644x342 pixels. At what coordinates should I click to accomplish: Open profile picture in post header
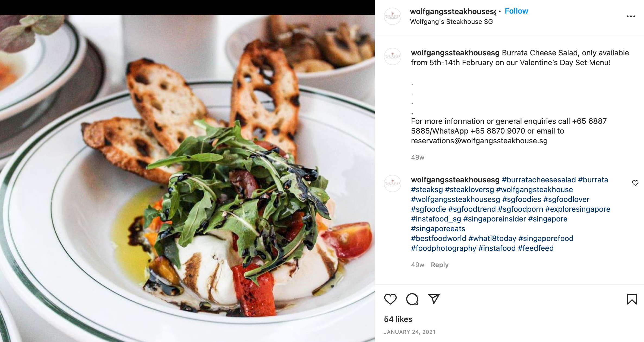coord(393,16)
